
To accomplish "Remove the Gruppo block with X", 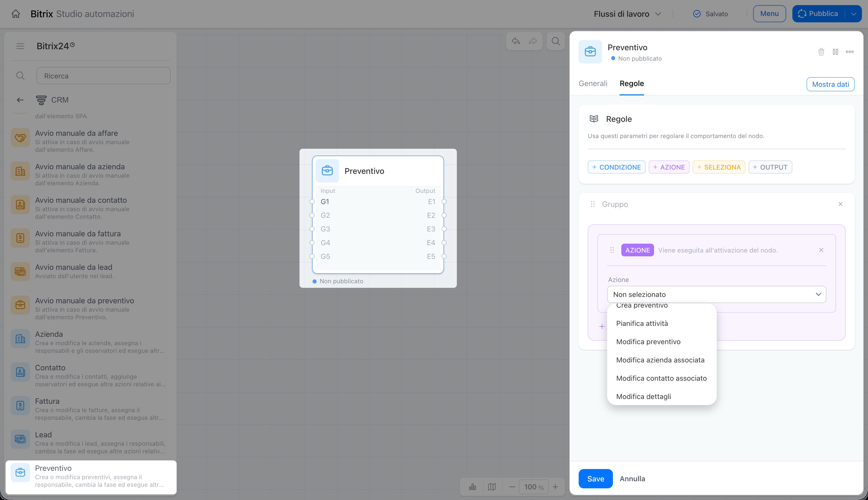I will pos(841,204).
